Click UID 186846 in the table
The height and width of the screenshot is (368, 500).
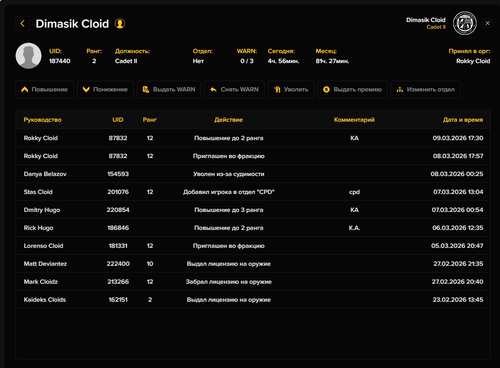point(118,228)
